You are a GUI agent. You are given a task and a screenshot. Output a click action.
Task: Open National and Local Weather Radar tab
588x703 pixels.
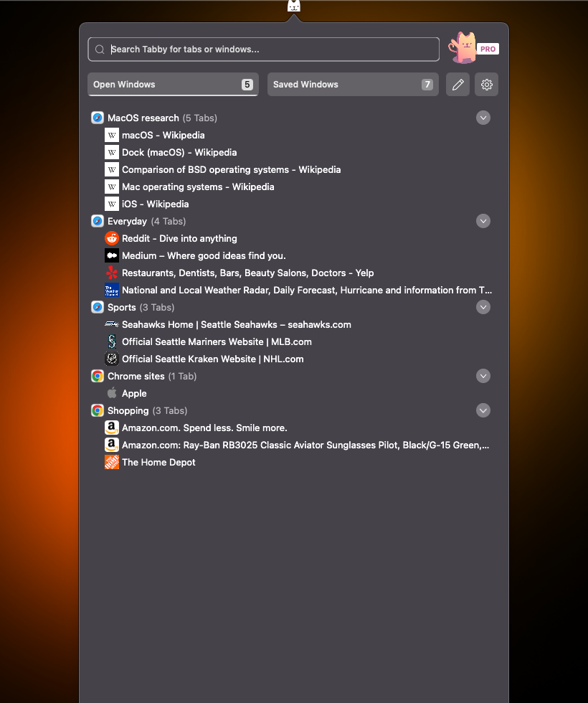307,290
